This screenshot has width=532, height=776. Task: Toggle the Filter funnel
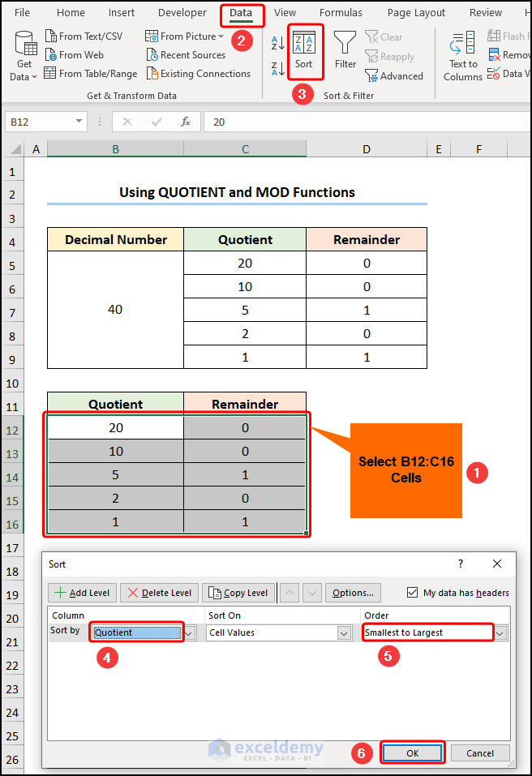pos(345,49)
